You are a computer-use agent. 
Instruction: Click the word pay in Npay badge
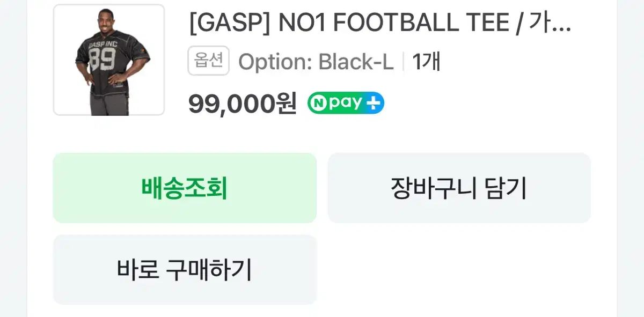point(346,103)
